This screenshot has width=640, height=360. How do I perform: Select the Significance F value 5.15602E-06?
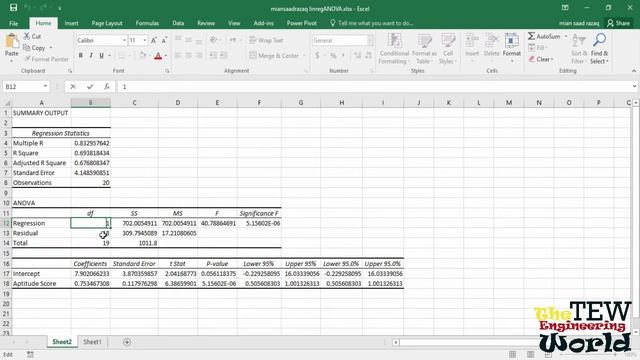click(x=259, y=223)
